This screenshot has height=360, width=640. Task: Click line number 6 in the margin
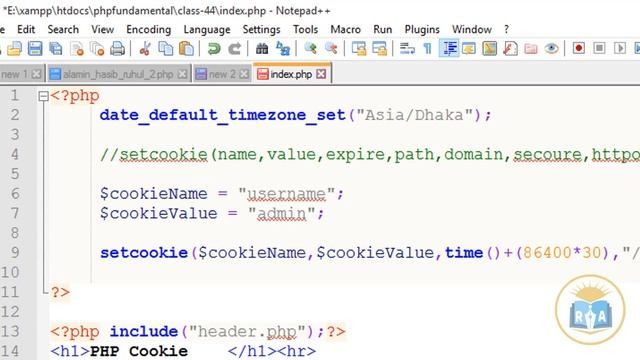pos(15,193)
